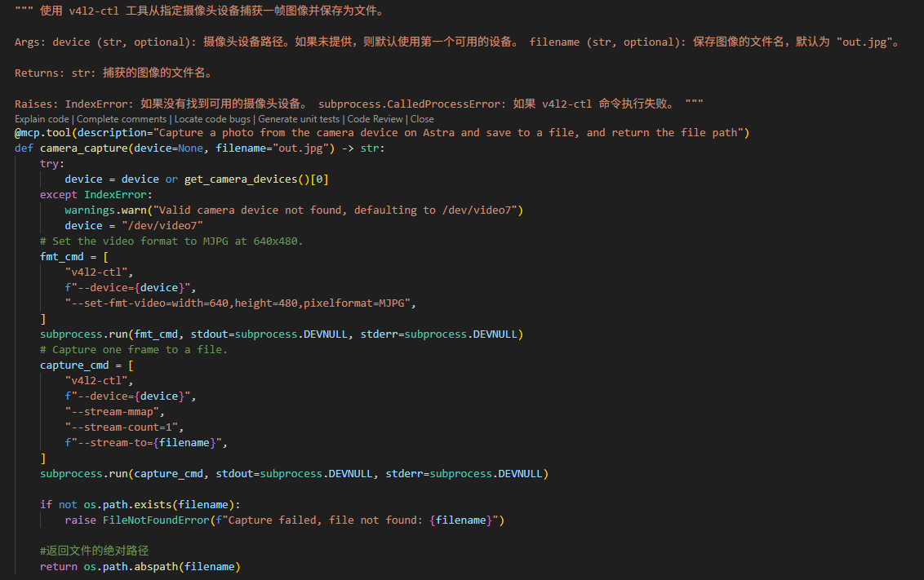Select the "Complete comments" code lens action

click(x=123, y=119)
